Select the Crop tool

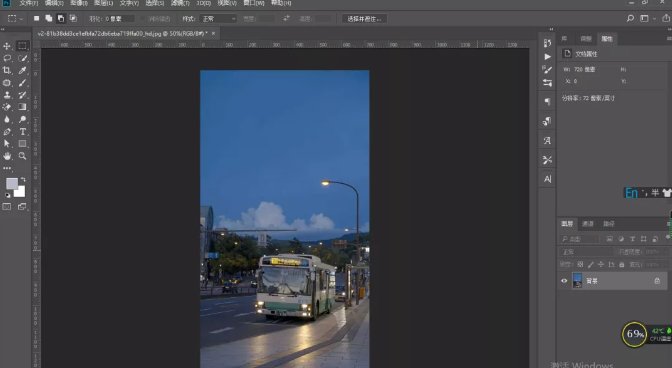point(7,70)
